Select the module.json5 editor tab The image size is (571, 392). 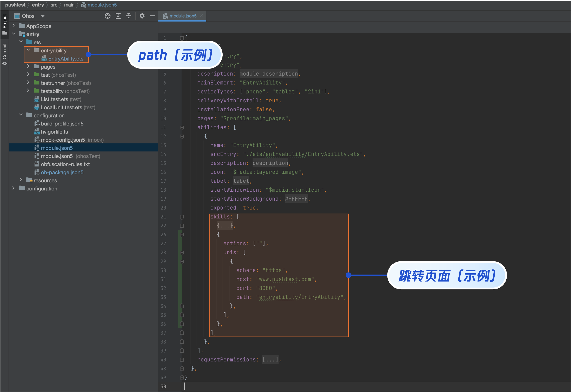tap(182, 16)
